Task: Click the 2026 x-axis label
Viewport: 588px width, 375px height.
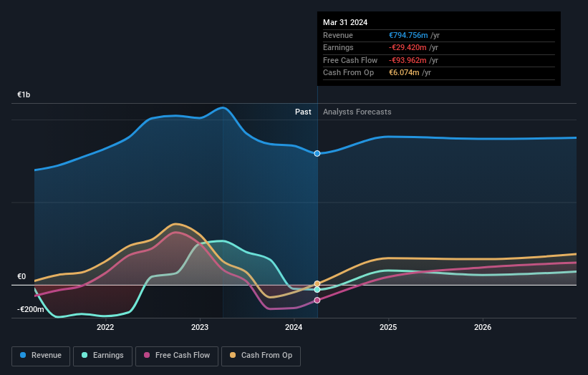Action: 483,327
